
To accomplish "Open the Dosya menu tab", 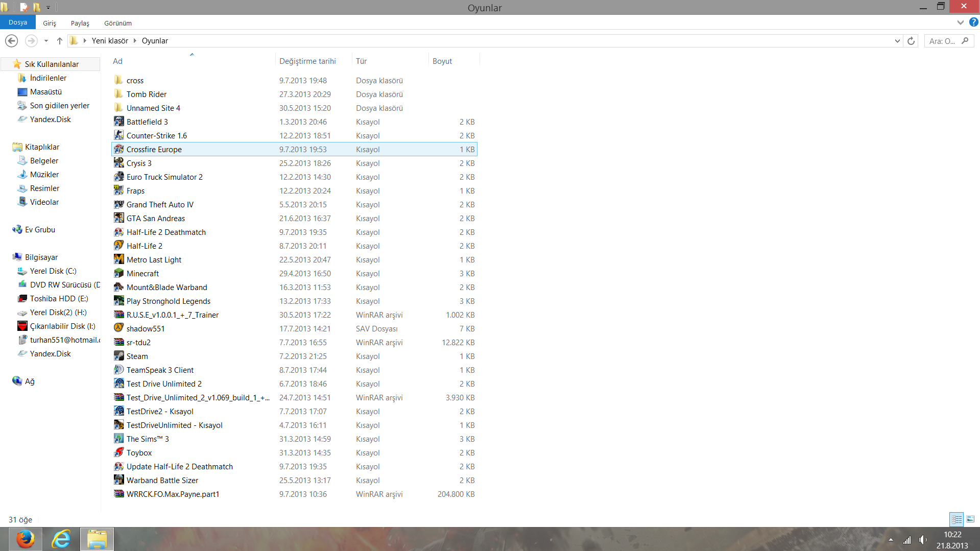I will (18, 22).
